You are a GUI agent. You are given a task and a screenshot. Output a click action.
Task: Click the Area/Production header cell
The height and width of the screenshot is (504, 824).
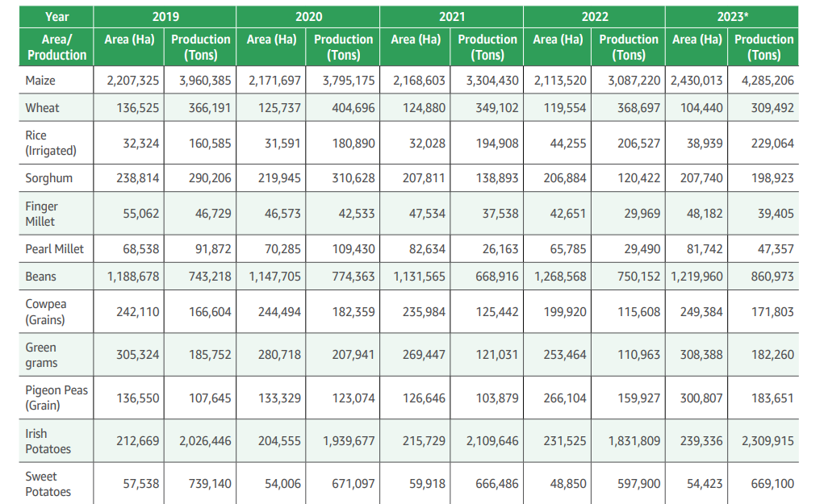[56, 47]
